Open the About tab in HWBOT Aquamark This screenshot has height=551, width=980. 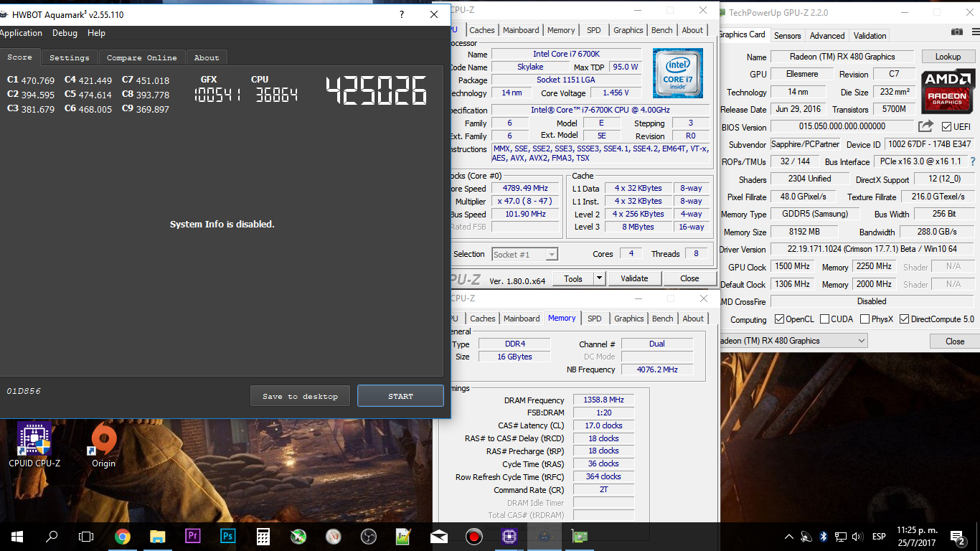coord(207,57)
